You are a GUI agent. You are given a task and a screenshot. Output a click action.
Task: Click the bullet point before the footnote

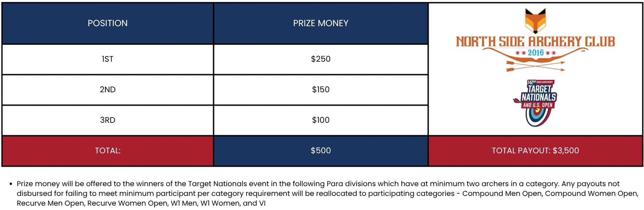click(11, 184)
